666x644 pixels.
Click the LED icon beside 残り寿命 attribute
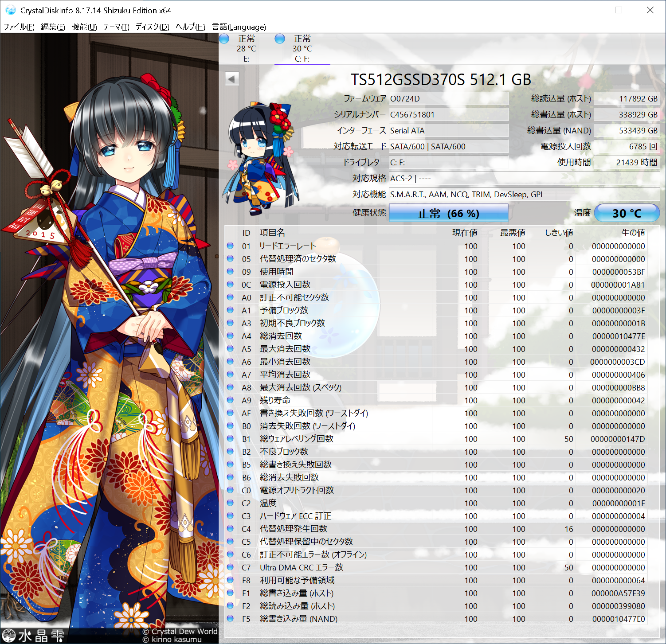coord(230,400)
